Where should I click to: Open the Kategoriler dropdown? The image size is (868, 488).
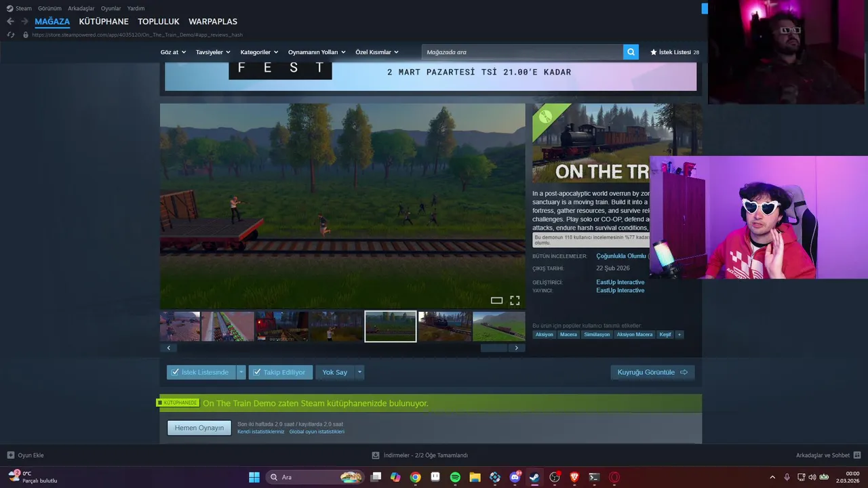tap(259, 52)
